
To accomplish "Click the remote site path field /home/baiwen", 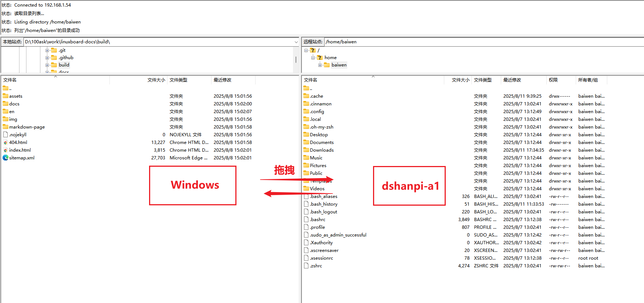I will click(x=477, y=42).
